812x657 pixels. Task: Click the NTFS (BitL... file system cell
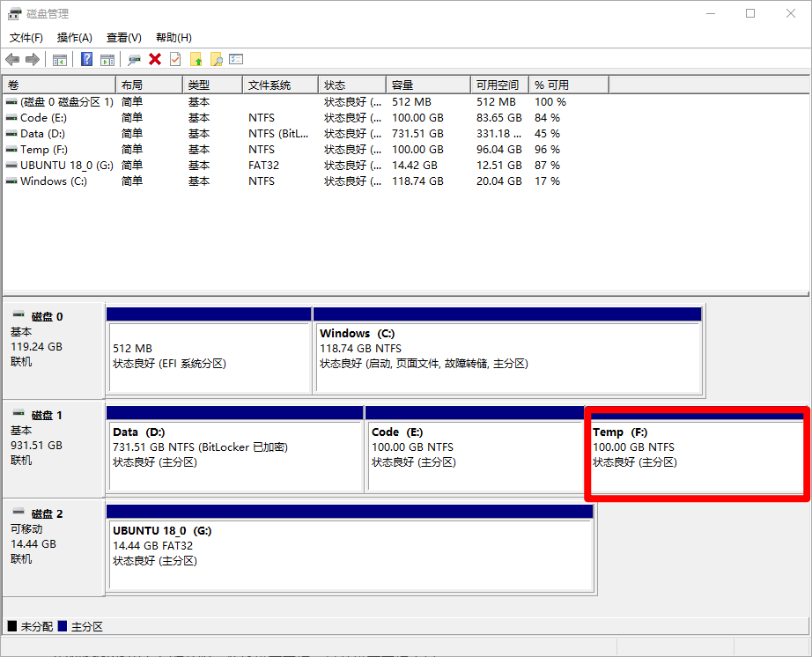click(x=278, y=134)
